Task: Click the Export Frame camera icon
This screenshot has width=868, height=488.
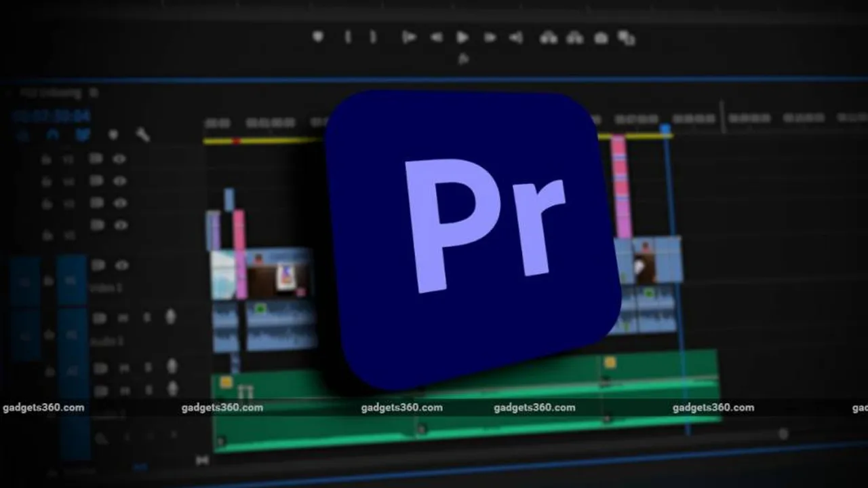Action: [601, 38]
